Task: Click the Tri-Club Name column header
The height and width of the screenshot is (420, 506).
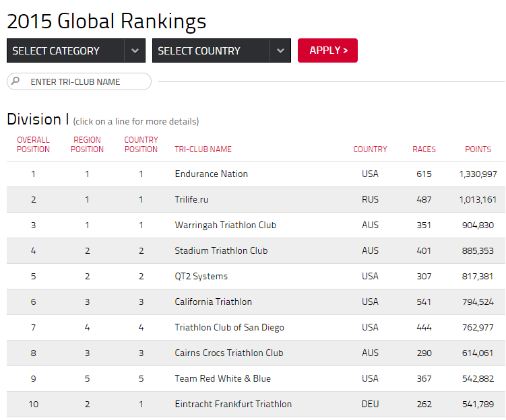Action: tap(203, 149)
